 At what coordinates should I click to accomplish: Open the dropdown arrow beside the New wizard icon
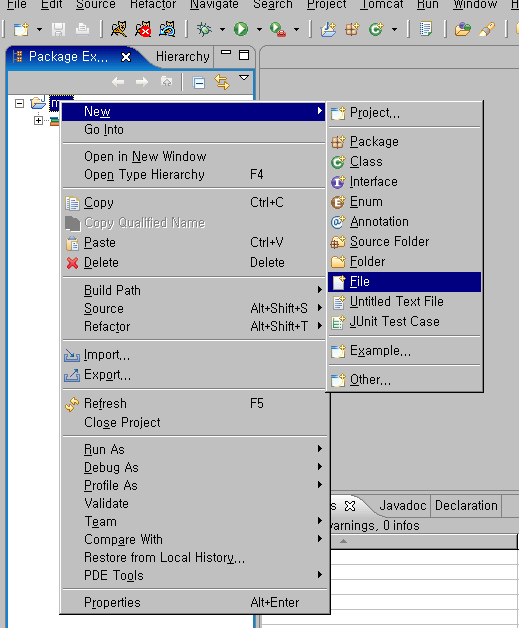click(x=39, y=29)
